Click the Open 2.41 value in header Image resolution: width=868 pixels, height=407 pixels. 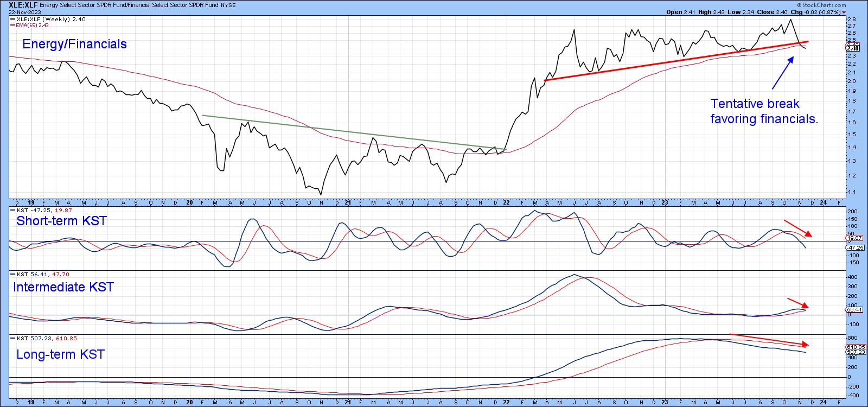click(x=680, y=12)
